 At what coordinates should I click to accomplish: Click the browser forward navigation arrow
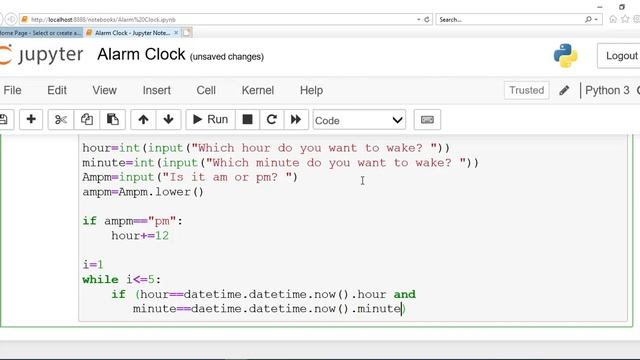(x=11, y=19)
